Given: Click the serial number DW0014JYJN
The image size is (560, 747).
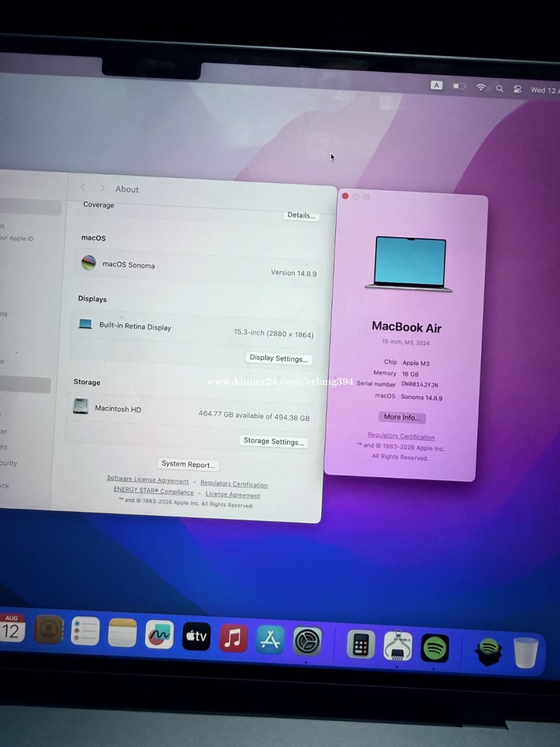Looking at the screenshot, I should [x=420, y=384].
